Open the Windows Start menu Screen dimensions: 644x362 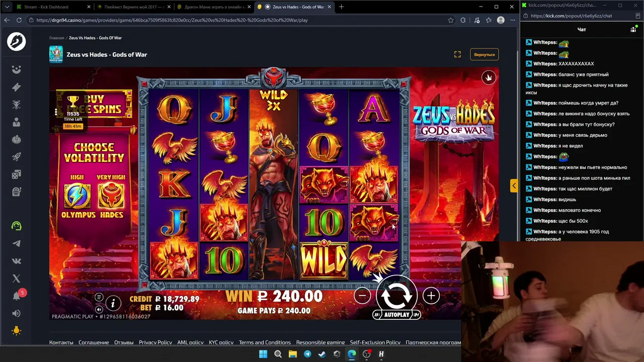point(263,354)
